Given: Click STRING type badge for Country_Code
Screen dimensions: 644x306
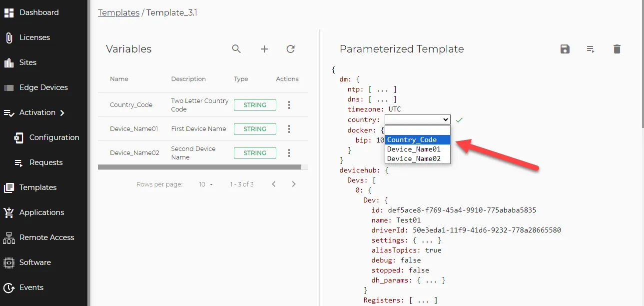Looking at the screenshot, I should [255, 105].
